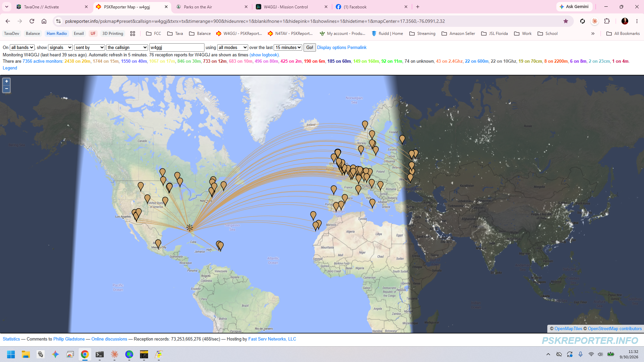
Task: Open File Explorer from the taskbar
Action: click(x=26, y=354)
